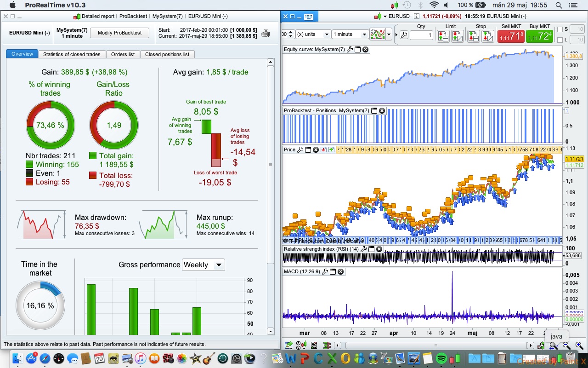
Task: Open Equity curve settings wrench
Action: tap(350, 49)
